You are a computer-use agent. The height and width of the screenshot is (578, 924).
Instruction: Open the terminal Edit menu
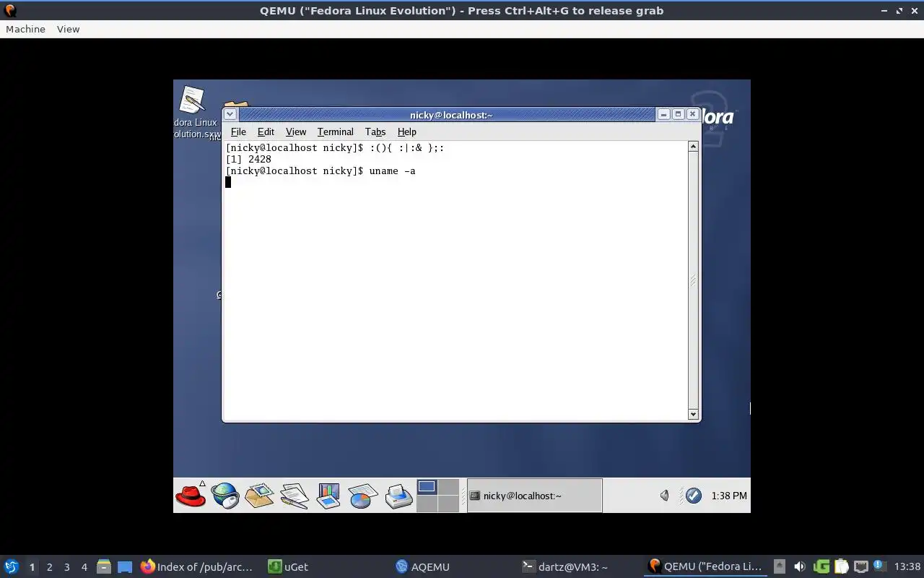click(x=266, y=131)
